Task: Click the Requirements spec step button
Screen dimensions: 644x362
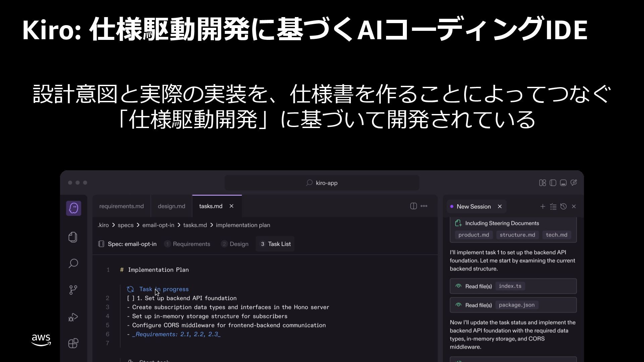Action: [187, 244]
